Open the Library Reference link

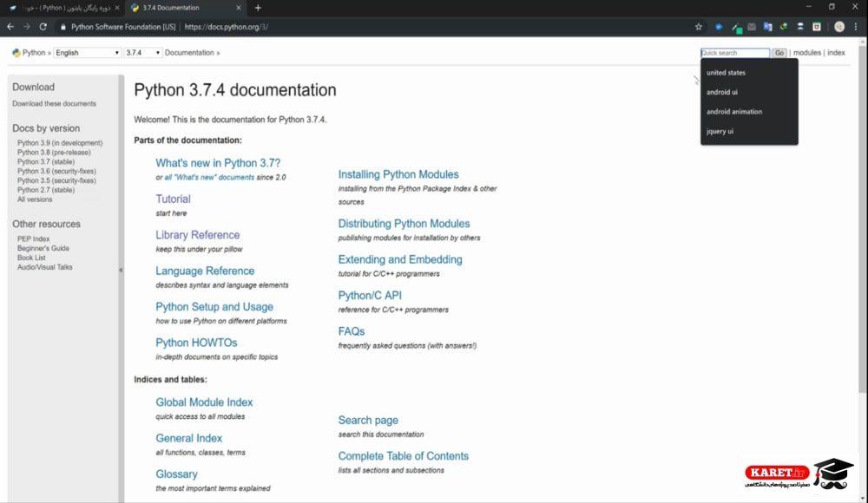point(198,235)
